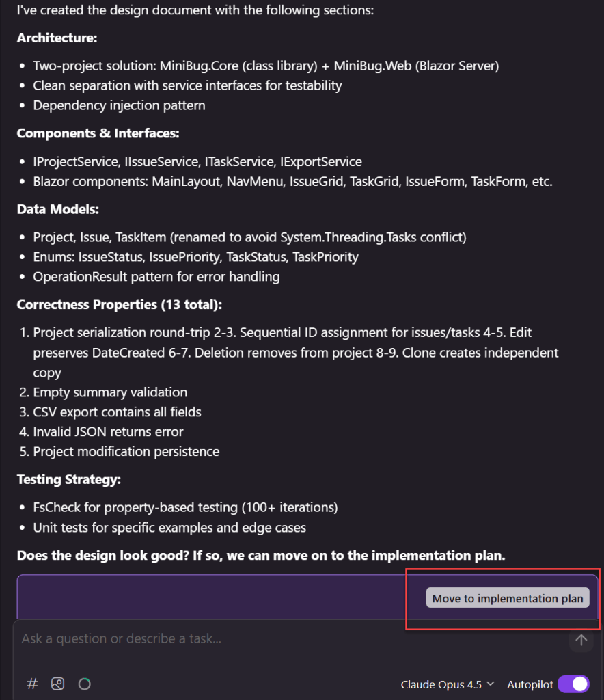The image size is (604, 700).
Task: Click the 'Invalid JSON returns error' list item
Action: (108, 432)
